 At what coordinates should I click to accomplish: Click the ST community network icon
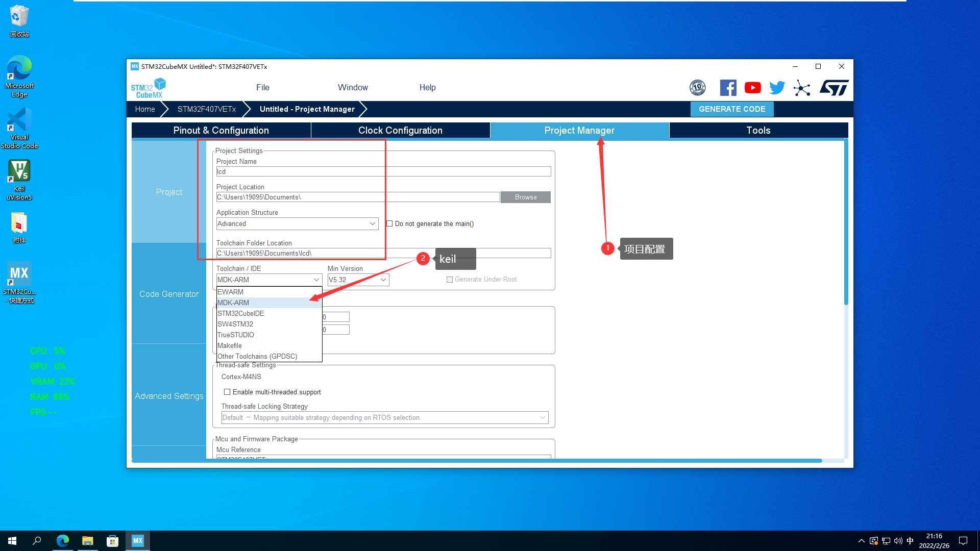pyautogui.click(x=802, y=88)
